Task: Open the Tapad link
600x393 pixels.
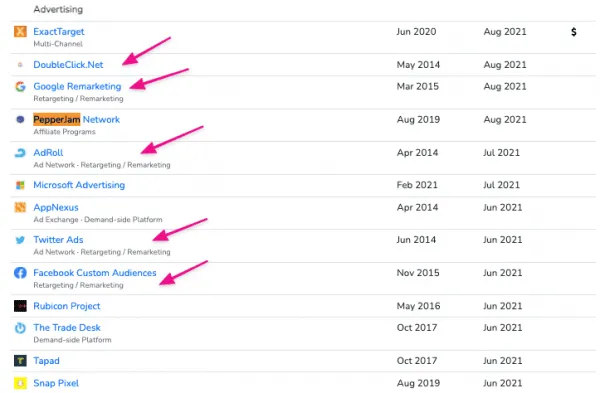Action: click(46, 361)
